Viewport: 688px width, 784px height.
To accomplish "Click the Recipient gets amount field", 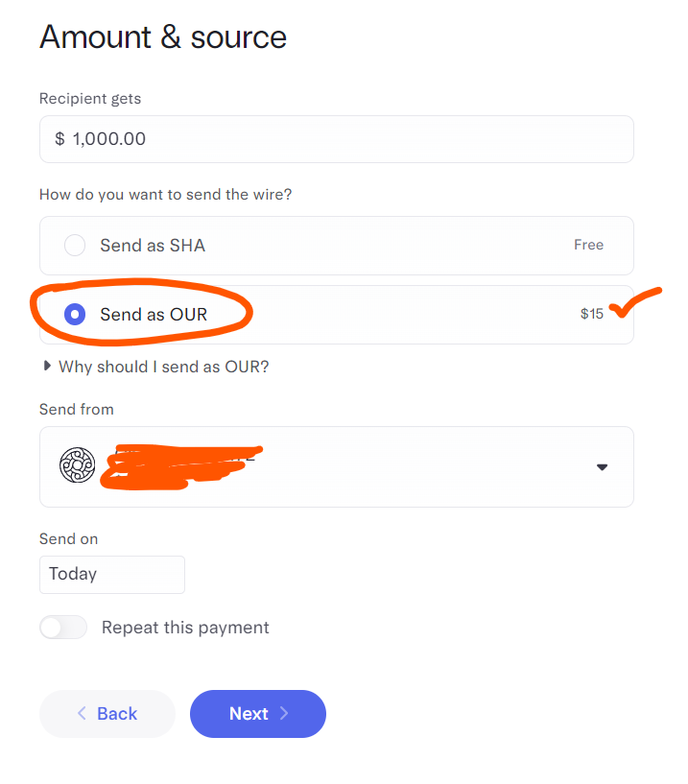I will [337, 139].
